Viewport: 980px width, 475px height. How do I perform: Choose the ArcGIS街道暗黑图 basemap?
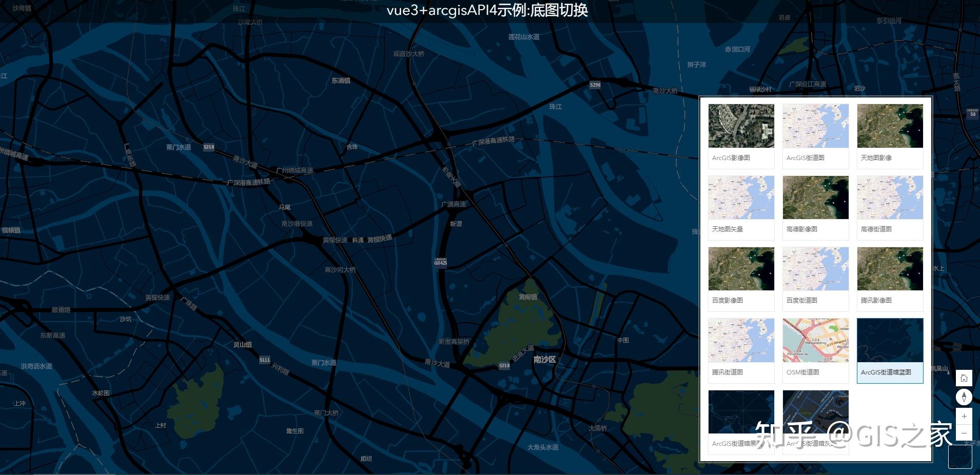[741, 422]
